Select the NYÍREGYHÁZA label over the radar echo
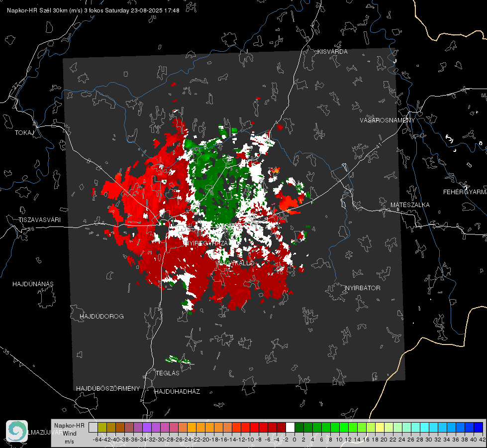Image resolution: width=487 pixels, height=448 pixels. (x=207, y=243)
